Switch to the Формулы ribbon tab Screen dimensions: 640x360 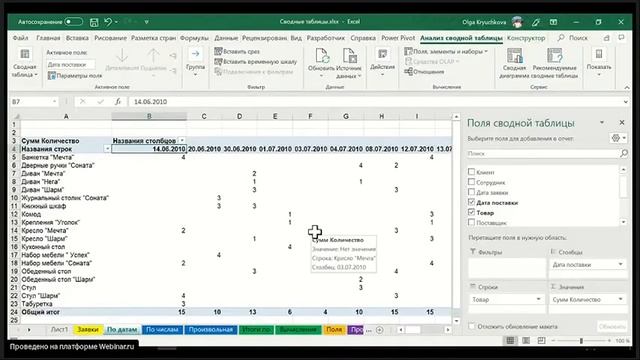pyautogui.click(x=194, y=38)
